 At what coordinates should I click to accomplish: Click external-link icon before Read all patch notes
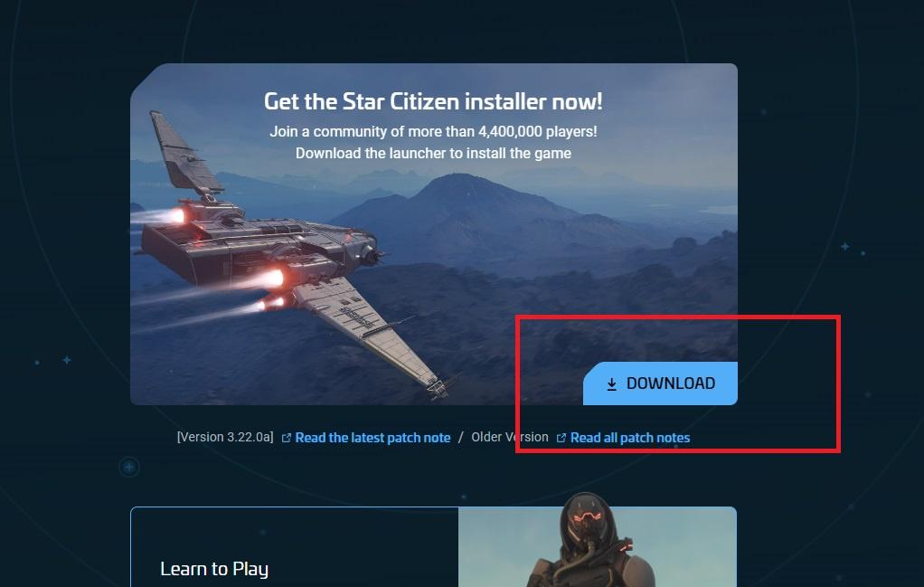click(x=561, y=438)
